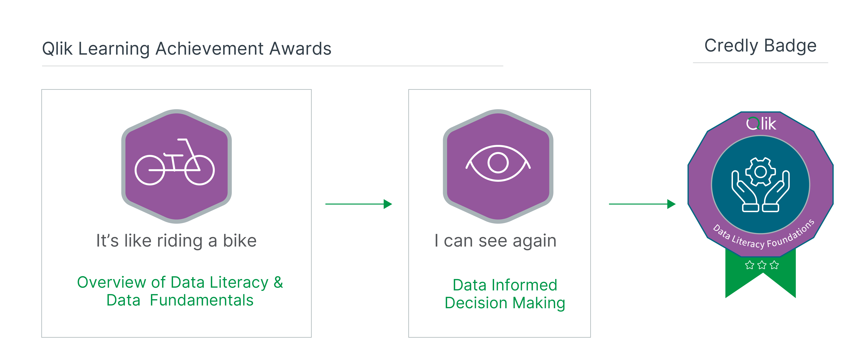Click the Credly Badge heading
This screenshot has height=357, width=868.
761,46
